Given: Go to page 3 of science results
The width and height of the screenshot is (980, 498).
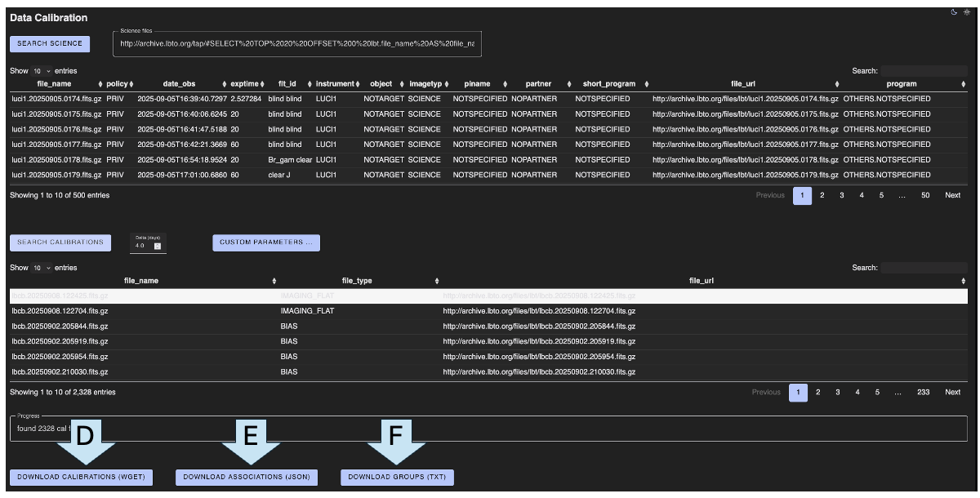Looking at the screenshot, I should tap(841, 195).
